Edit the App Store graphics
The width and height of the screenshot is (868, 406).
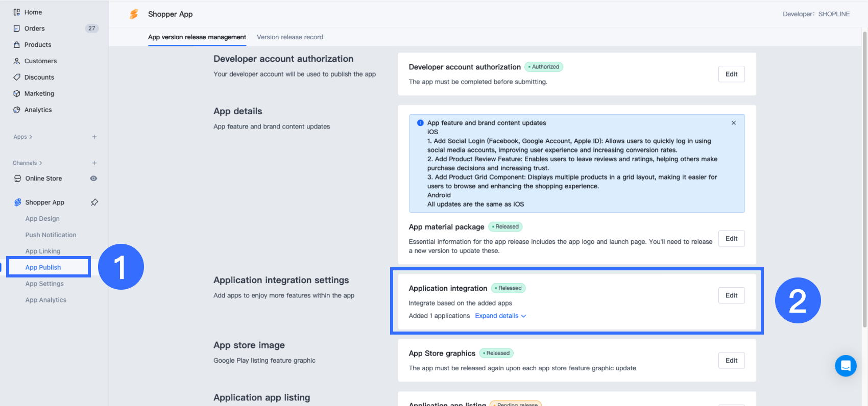[731, 361]
